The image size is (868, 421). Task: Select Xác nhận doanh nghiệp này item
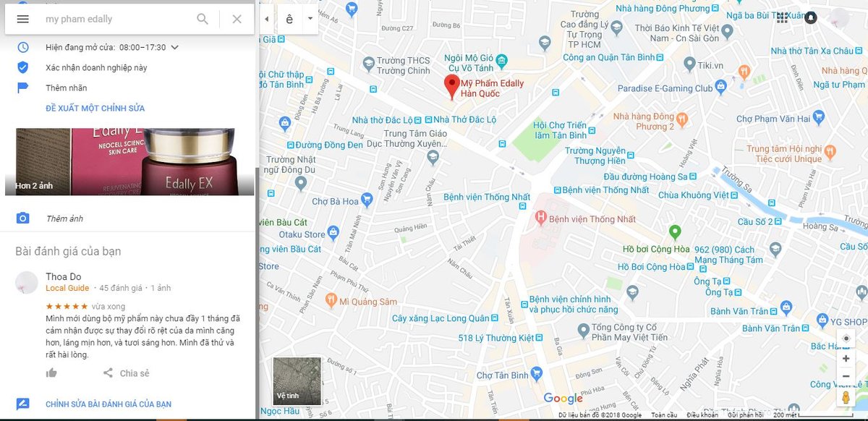pos(96,67)
